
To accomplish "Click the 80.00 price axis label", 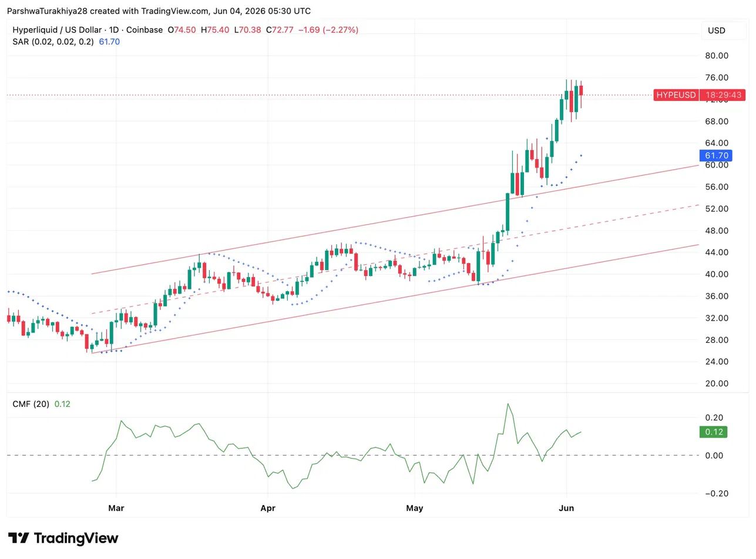I will coord(717,56).
